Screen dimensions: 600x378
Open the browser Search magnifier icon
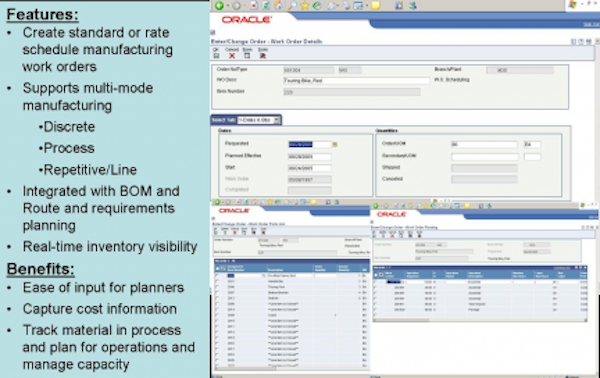[x=292, y=5]
